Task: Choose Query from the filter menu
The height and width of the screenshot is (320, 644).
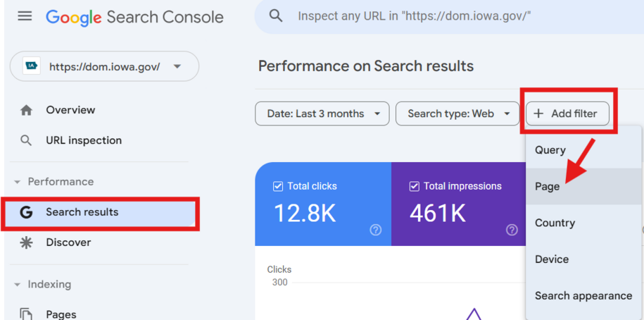Action: [x=583, y=150]
